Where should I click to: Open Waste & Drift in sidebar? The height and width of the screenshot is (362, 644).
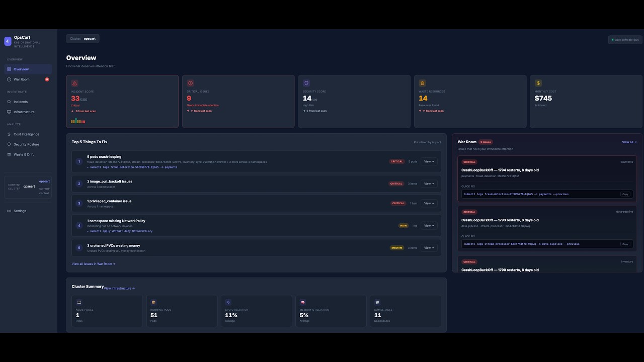point(28,154)
